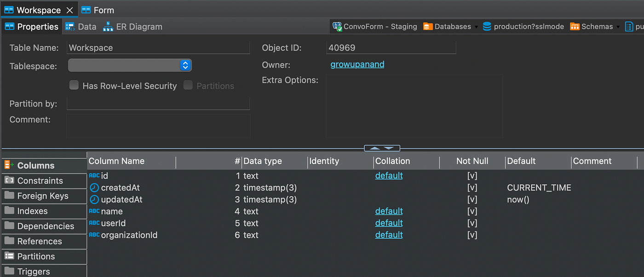This screenshot has height=277, width=644.
Task: Close the Workspace editor tab
Action: click(x=69, y=10)
